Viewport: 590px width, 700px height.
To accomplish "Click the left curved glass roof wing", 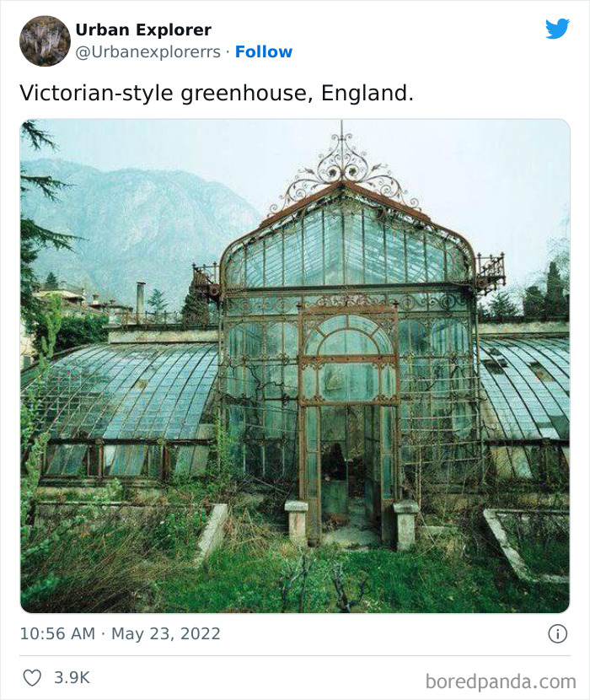I will [x=126, y=388].
